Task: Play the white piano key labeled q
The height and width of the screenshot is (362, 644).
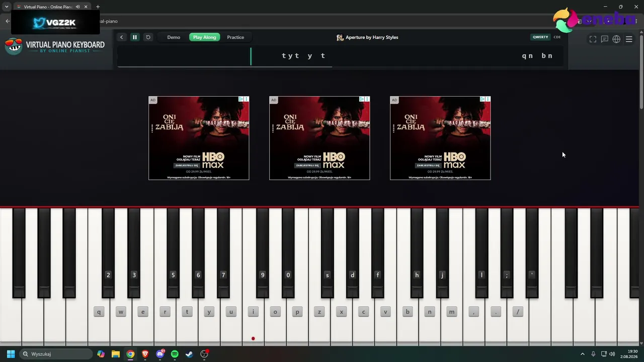Action: pos(99,312)
